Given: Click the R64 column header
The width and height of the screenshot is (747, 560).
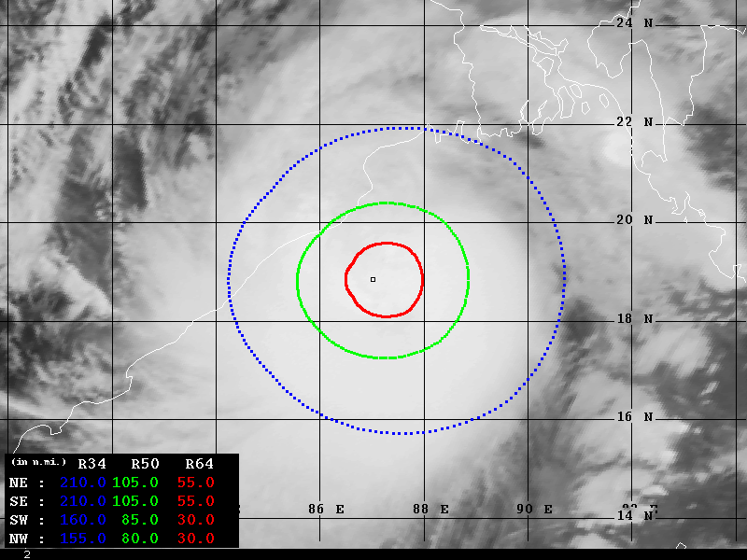Looking at the screenshot, I should 199,464.
